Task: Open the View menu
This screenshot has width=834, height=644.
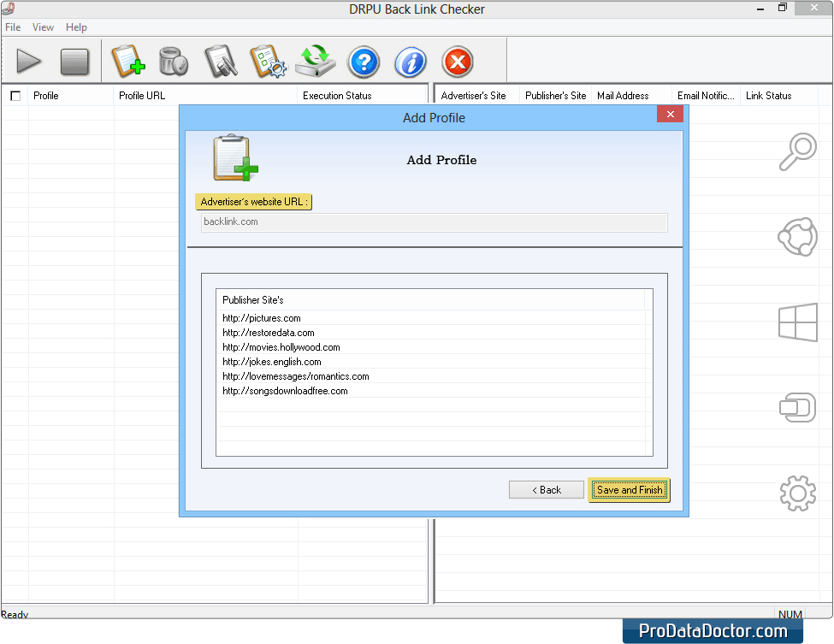Action: coord(43,27)
